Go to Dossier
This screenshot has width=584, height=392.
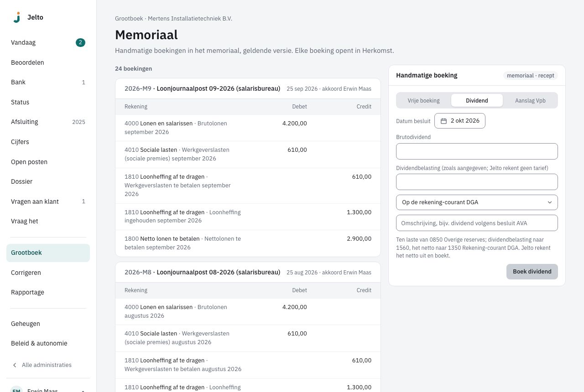[48, 181]
